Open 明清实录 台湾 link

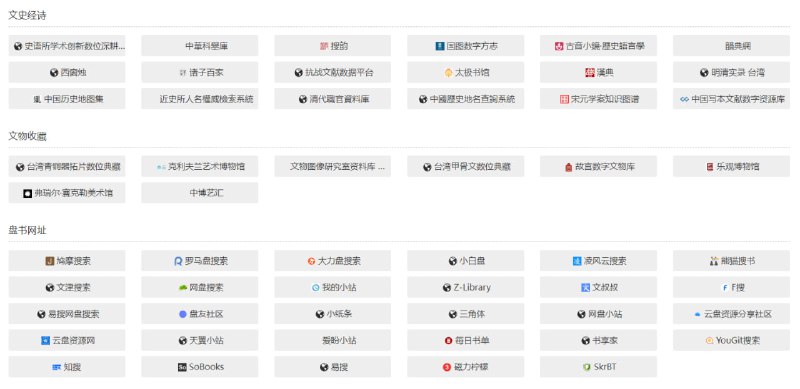(x=731, y=72)
